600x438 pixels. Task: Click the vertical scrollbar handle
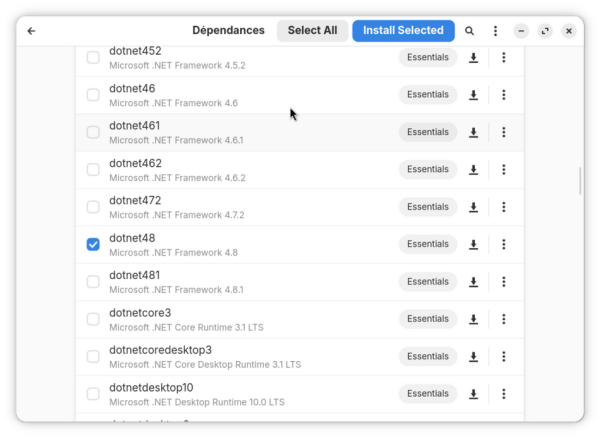pyautogui.click(x=580, y=181)
